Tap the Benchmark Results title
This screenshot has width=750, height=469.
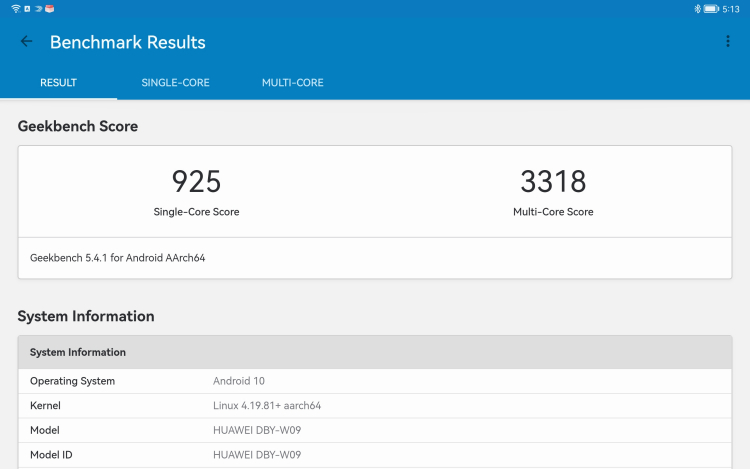128,42
